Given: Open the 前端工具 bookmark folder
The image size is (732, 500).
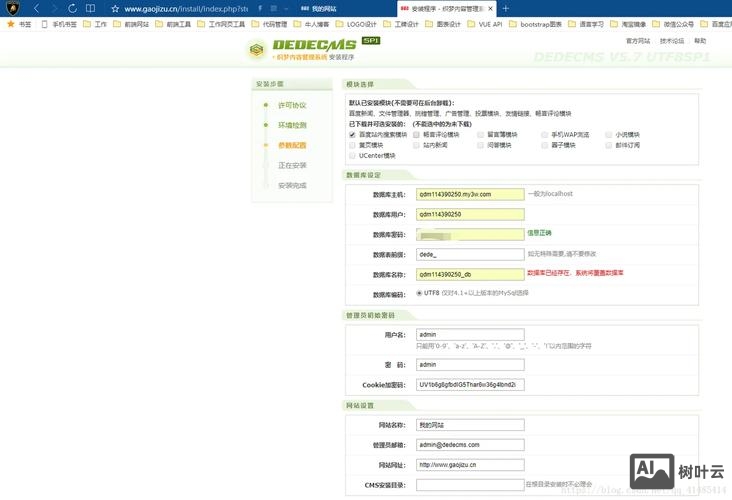Looking at the screenshot, I should [173, 24].
